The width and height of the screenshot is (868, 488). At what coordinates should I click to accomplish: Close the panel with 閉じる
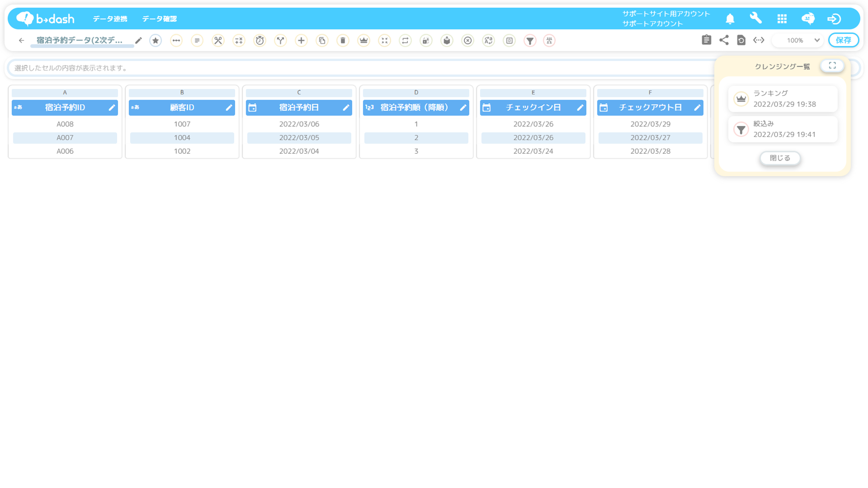780,158
